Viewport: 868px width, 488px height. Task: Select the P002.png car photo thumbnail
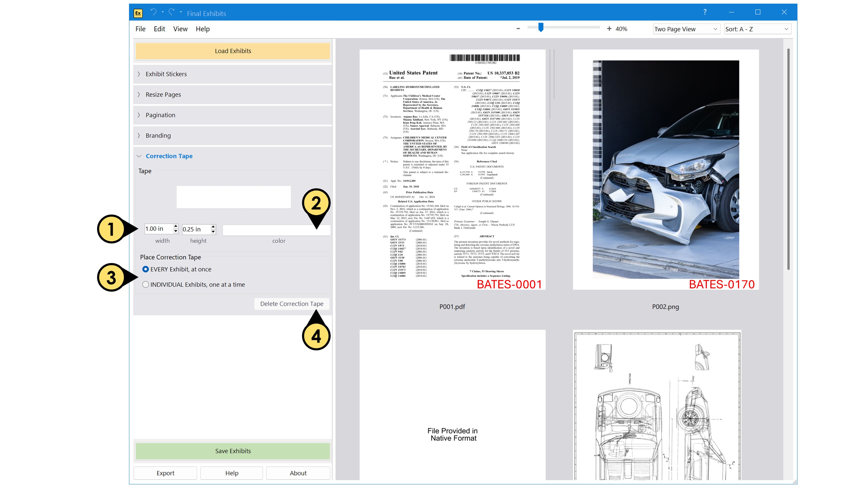[x=665, y=169]
